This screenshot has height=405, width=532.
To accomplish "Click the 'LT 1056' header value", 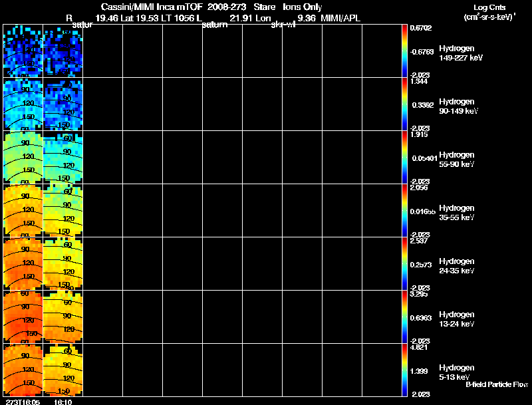I will [x=178, y=18].
